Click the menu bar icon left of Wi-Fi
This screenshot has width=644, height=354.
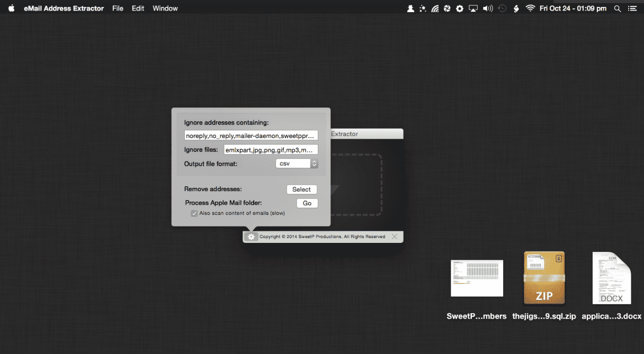[x=516, y=8]
